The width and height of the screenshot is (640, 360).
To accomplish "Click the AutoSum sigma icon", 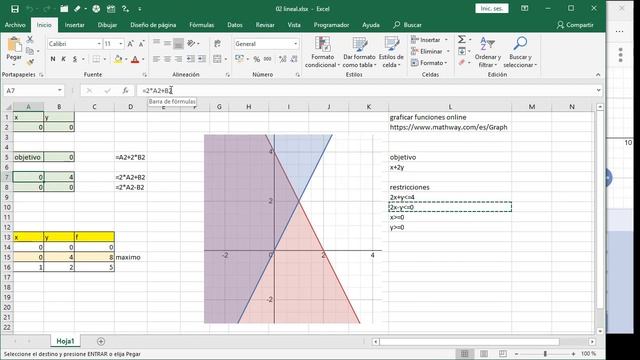I will click(x=462, y=39).
